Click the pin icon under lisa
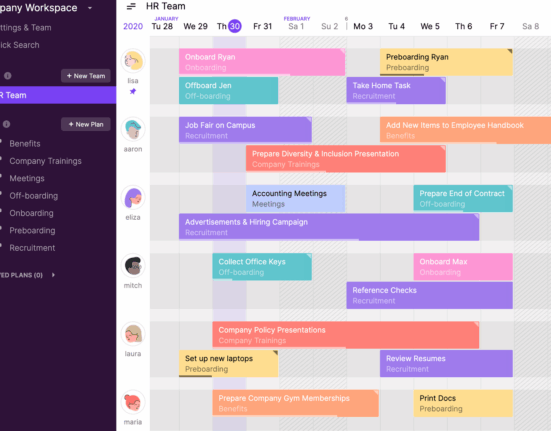 point(133,91)
